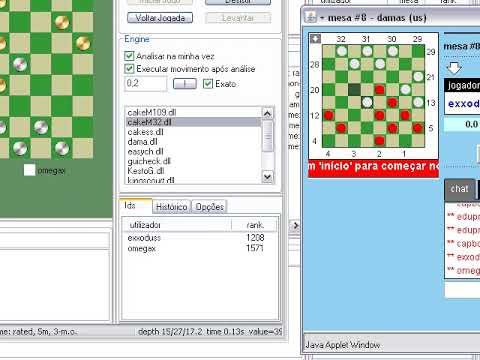Click the chat line starting with ** omeg
Image resolution: width=480 pixels, height=360 pixels.
463,270
